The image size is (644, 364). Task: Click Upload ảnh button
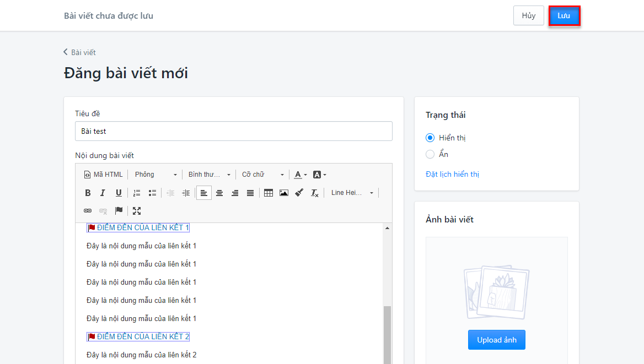497,340
